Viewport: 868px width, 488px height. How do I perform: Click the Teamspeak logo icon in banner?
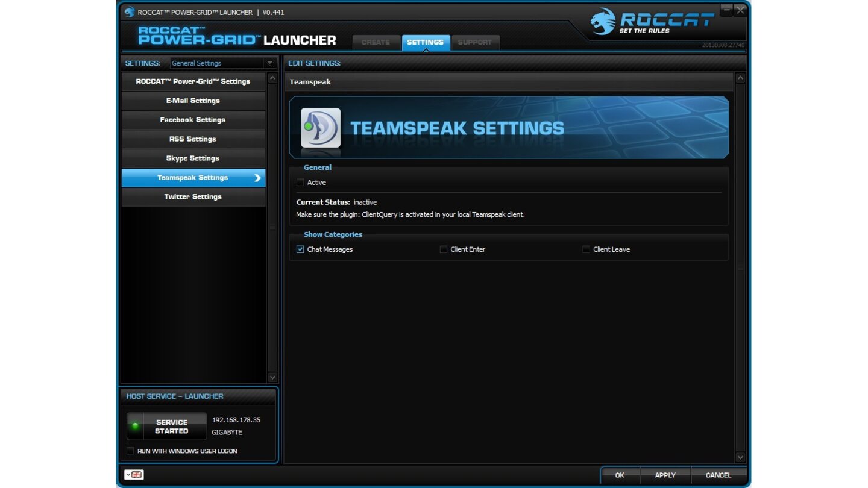click(x=321, y=128)
